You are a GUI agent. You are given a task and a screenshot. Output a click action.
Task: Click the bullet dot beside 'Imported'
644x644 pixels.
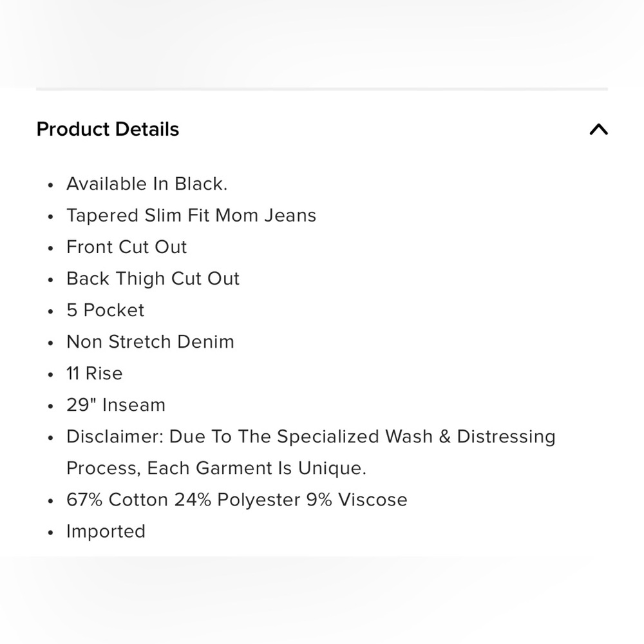(x=50, y=533)
